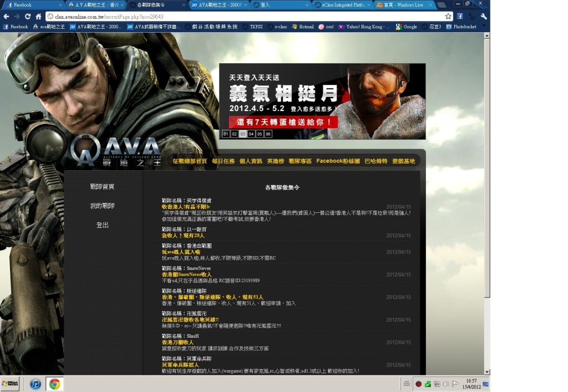Image resolution: width=568 pixels, height=392 pixels.
Task: Go back with the browser back arrow
Action: click(x=6, y=17)
